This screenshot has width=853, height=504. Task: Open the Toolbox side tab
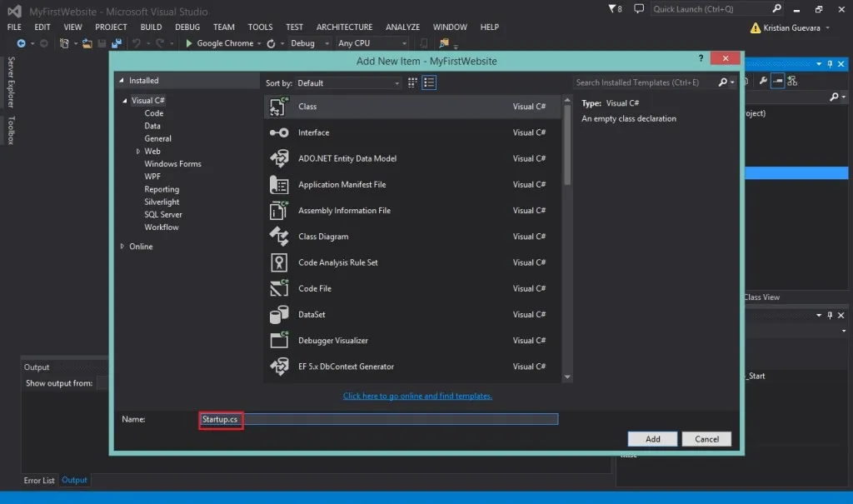11,130
